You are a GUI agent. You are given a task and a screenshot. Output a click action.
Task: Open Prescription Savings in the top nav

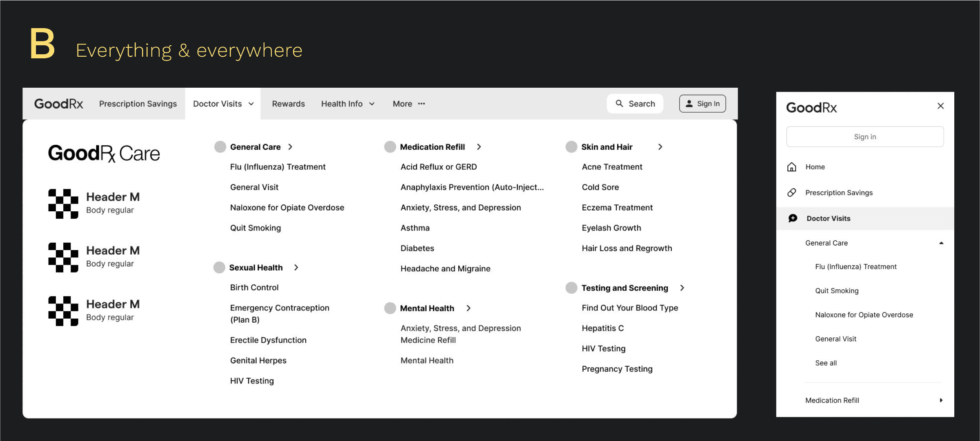pyautogui.click(x=138, y=104)
